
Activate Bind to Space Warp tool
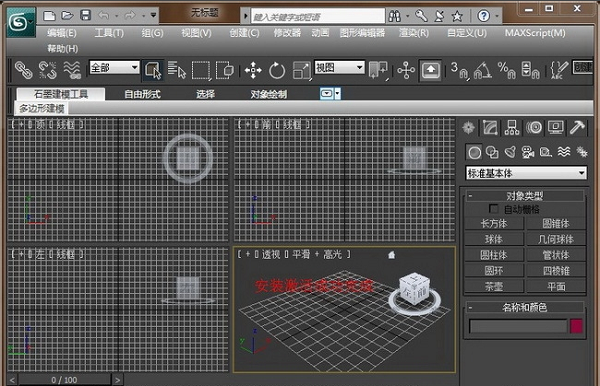pos(72,70)
